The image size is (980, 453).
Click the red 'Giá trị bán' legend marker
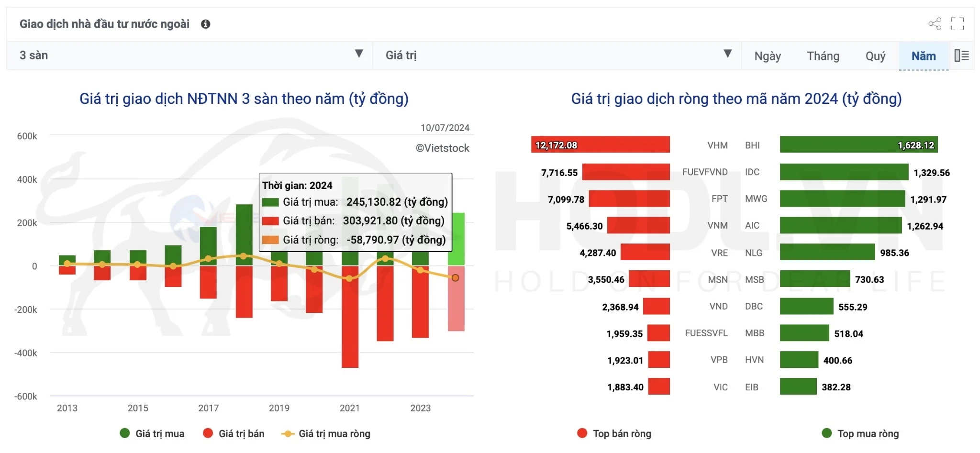point(209,433)
